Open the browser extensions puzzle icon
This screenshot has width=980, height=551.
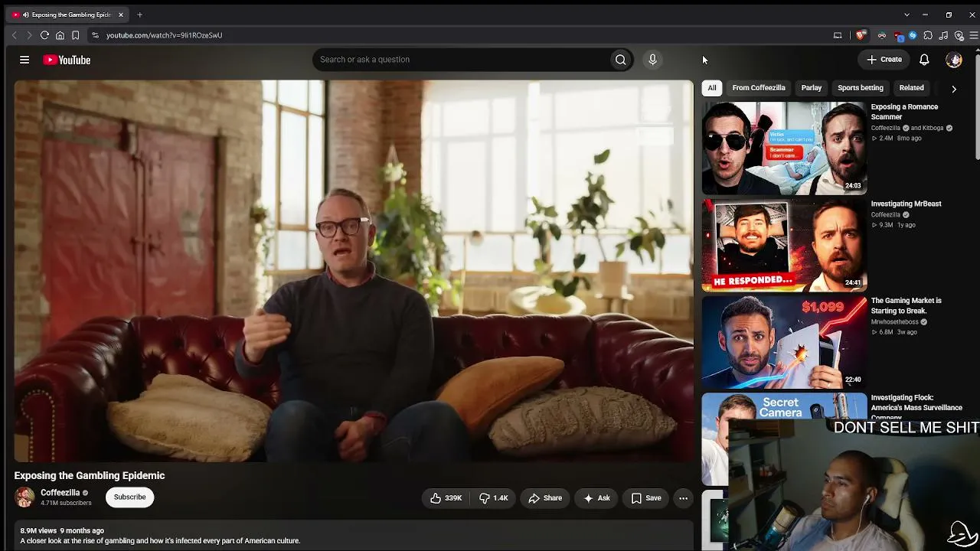coord(928,35)
